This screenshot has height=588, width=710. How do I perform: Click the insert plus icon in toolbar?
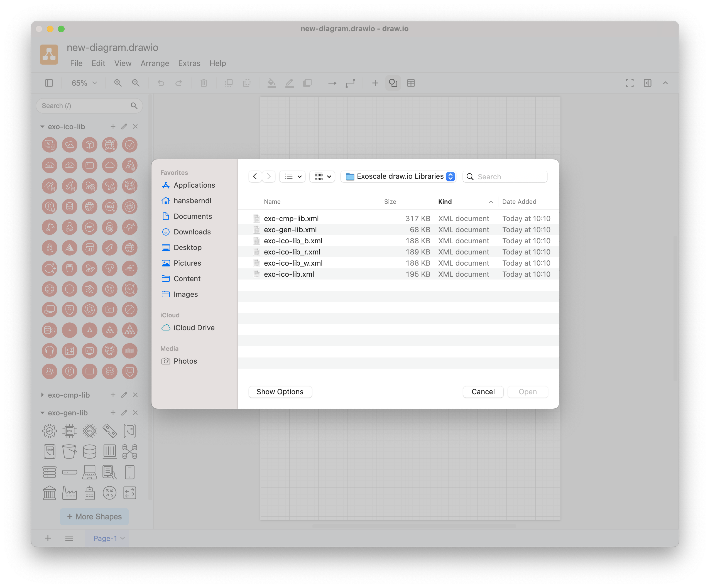click(x=375, y=83)
